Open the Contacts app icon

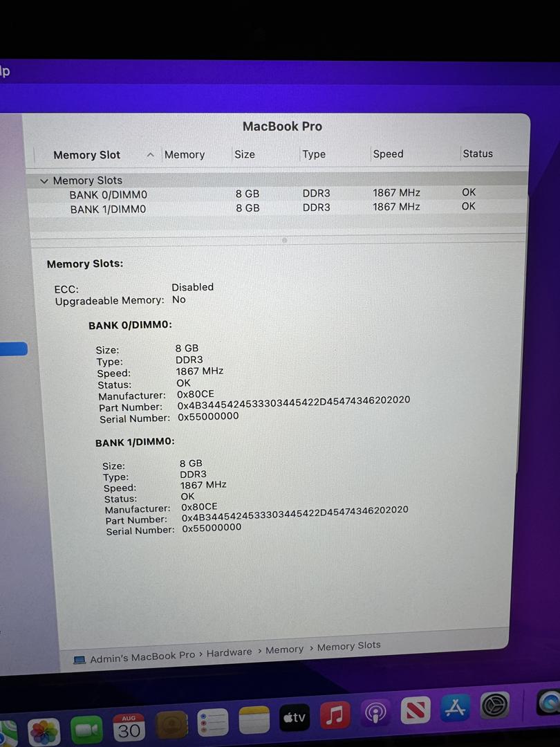coord(171,725)
